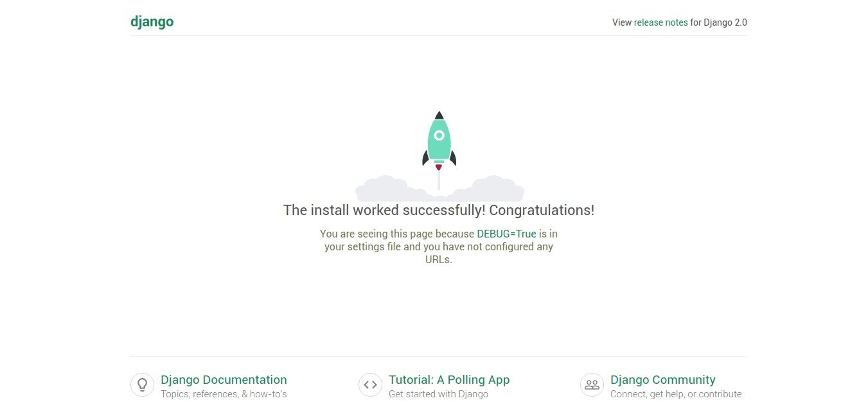Open Tutorial: A Polling App link

[449, 380]
